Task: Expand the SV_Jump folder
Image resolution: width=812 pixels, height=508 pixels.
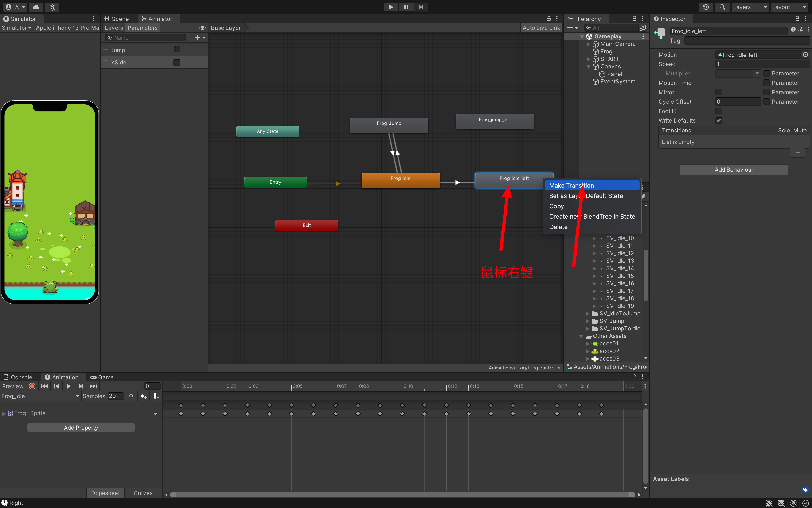Action: click(588, 321)
